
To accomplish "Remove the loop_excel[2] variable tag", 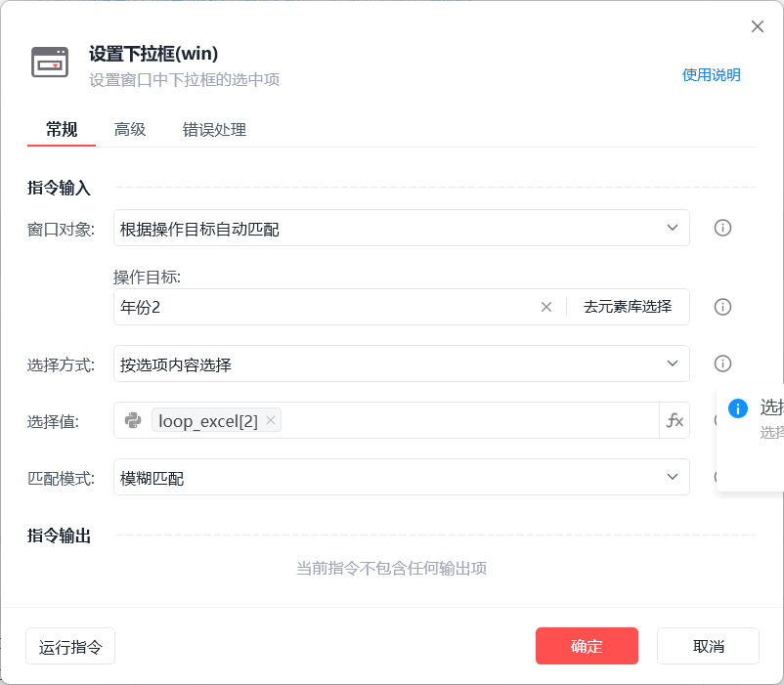I will tap(271, 420).
